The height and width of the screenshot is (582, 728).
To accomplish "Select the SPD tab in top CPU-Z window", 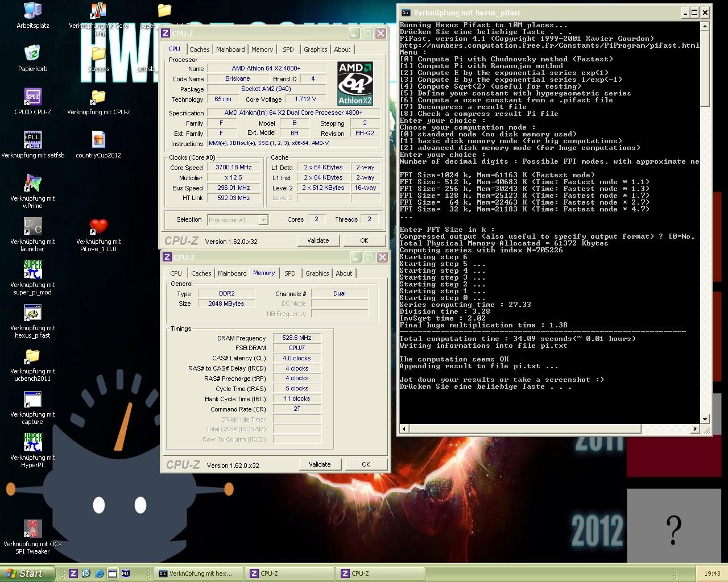I will click(x=288, y=49).
